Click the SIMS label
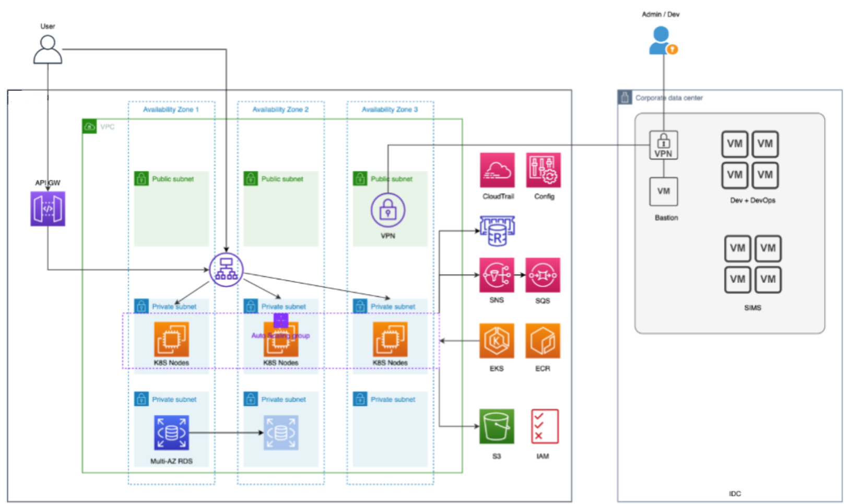The width and height of the screenshot is (847, 504). [752, 308]
